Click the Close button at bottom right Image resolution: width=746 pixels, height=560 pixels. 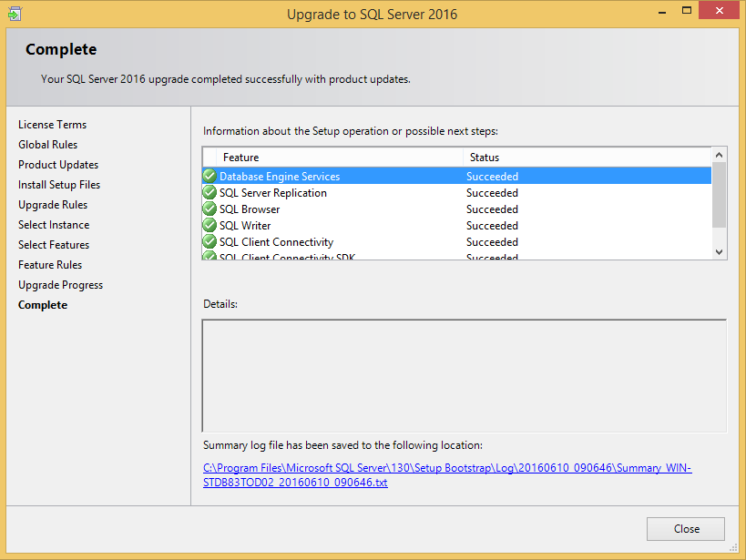point(686,529)
